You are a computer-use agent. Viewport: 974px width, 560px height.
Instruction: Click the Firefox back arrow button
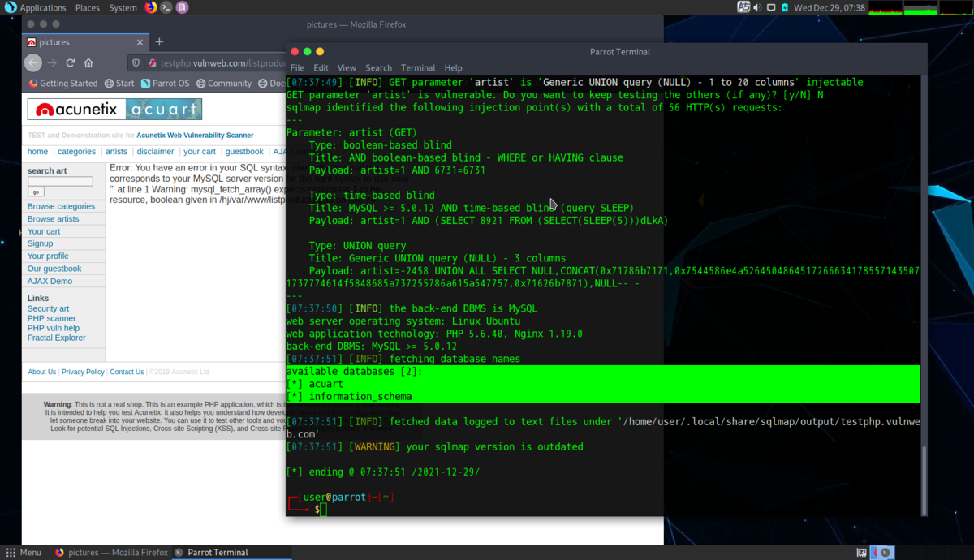pos(33,62)
